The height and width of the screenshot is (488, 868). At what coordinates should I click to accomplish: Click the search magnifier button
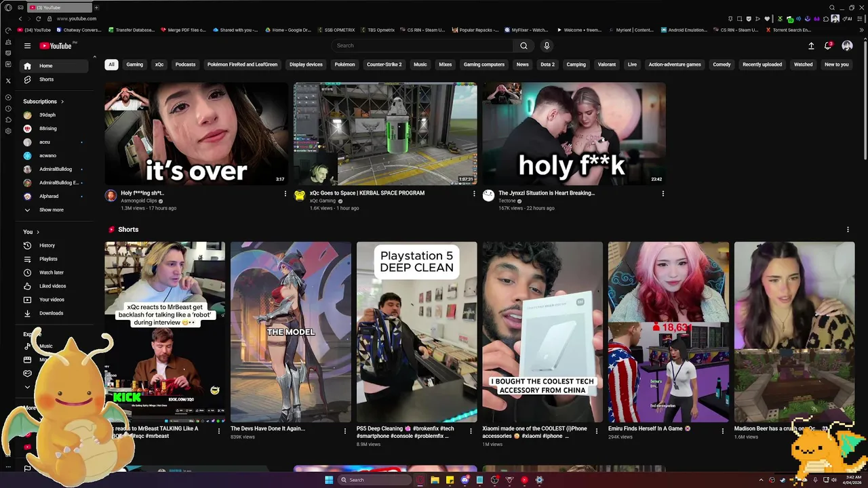point(524,45)
